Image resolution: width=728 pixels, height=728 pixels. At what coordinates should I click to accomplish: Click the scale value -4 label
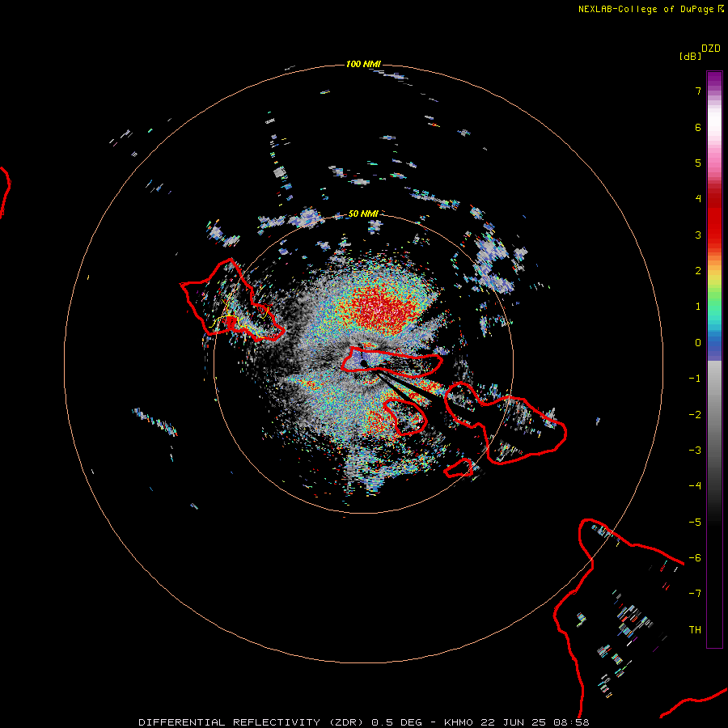tap(695, 485)
